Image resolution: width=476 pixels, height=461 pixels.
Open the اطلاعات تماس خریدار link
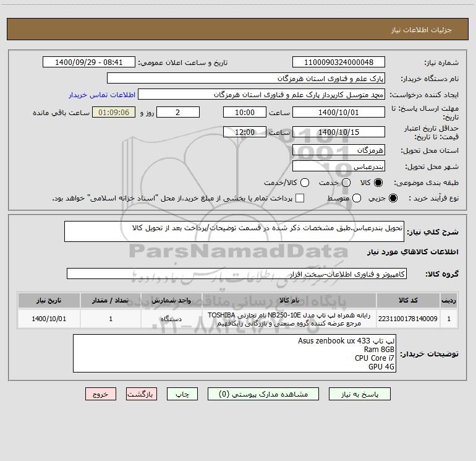pos(102,95)
